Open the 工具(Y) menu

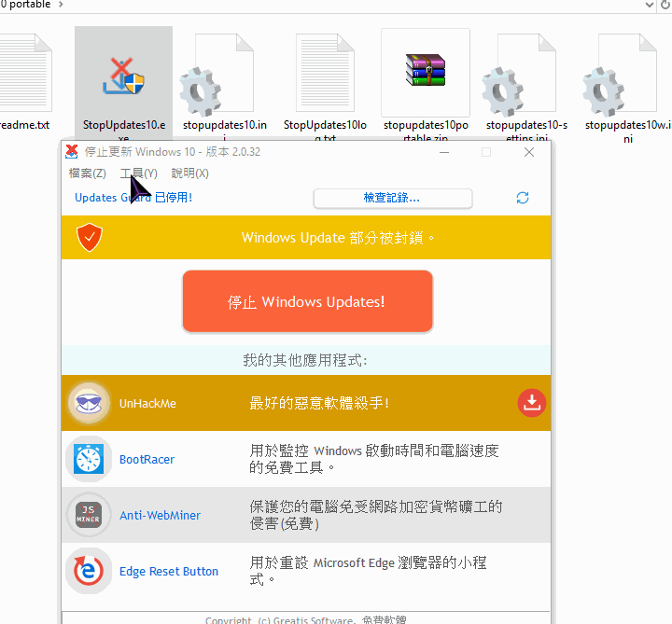pos(139,173)
